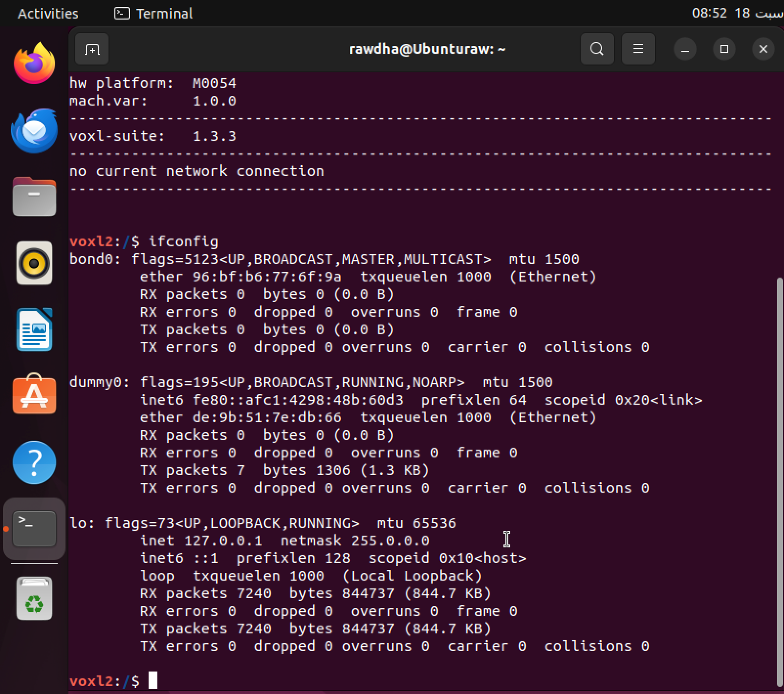
Task: Open the Trash from the dock
Action: tap(34, 598)
